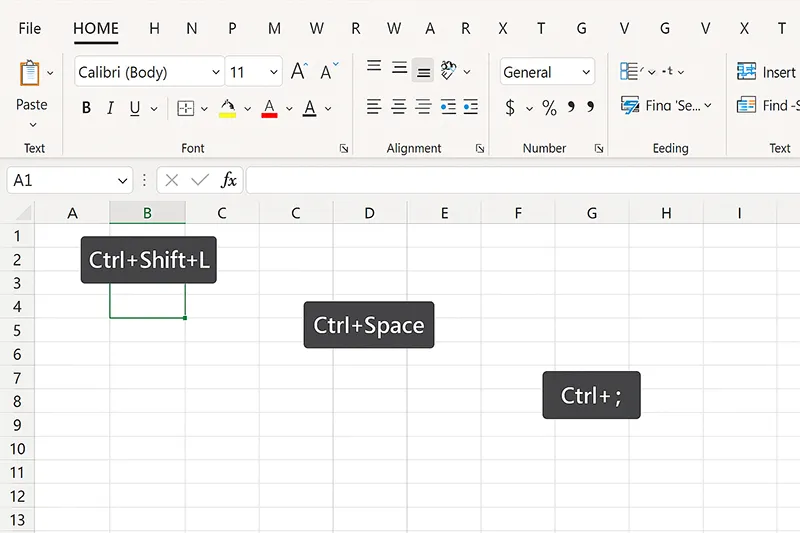Click the black underlined A color button
This screenshot has height=533, width=800.
point(309,108)
